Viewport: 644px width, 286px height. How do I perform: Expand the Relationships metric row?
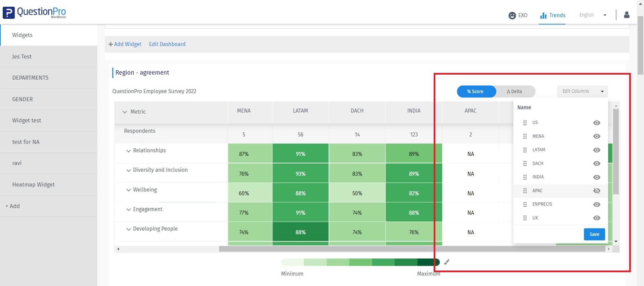[128, 151]
